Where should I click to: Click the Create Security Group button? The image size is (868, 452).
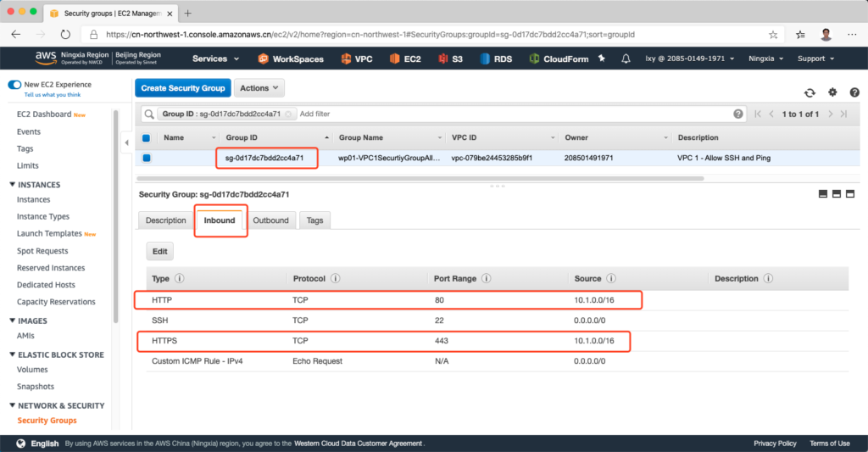pos(182,88)
